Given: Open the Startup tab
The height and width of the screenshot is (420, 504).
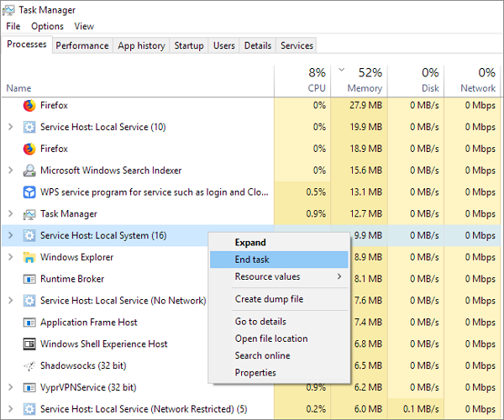Looking at the screenshot, I should tap(189, 45).
